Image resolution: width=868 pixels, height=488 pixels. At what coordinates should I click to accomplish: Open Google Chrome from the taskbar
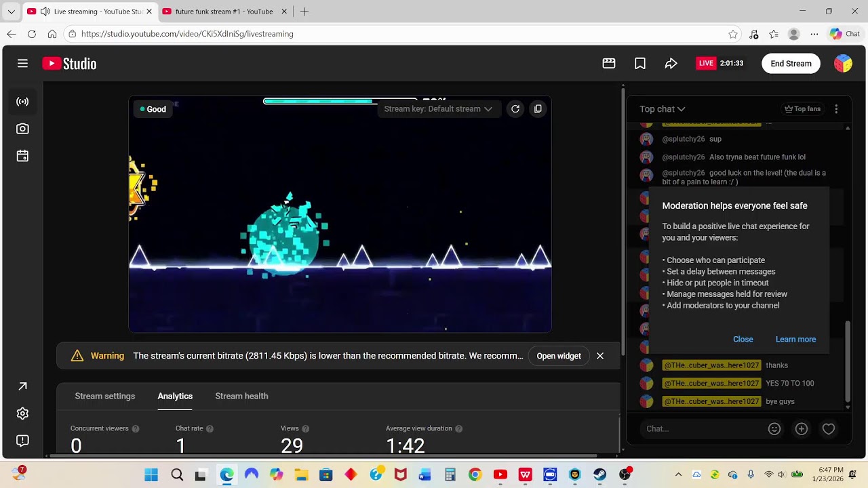pyautogui.click(x=475, y=474)
